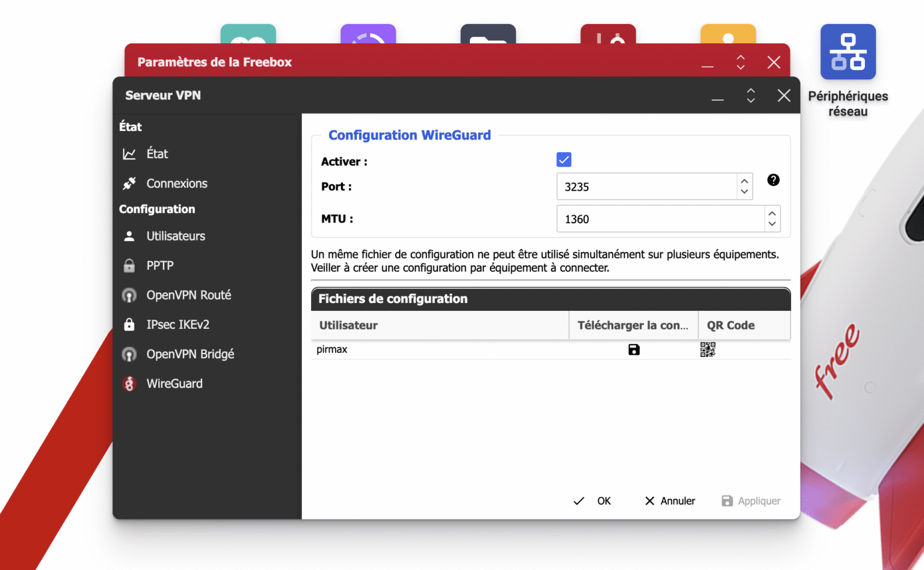Click the Paramètres de la Freebox title bar

[457, 60]
